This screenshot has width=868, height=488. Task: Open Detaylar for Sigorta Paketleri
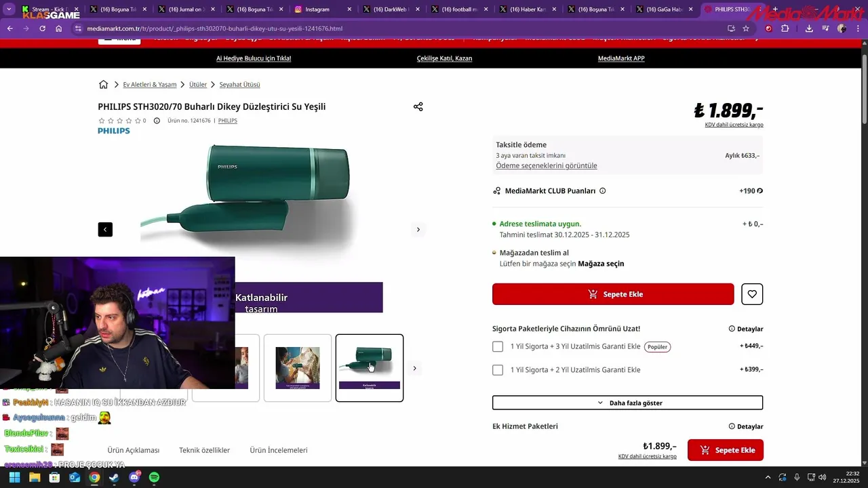746,329
